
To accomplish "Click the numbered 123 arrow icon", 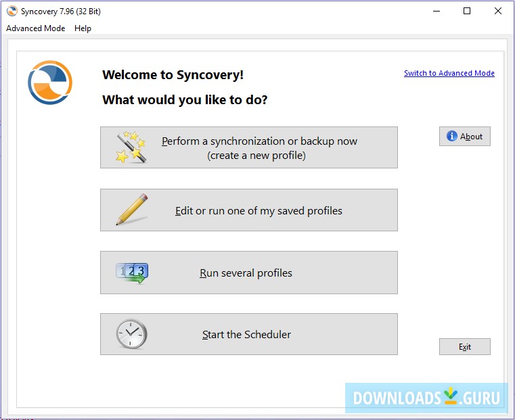I will (x=132, y=273).
